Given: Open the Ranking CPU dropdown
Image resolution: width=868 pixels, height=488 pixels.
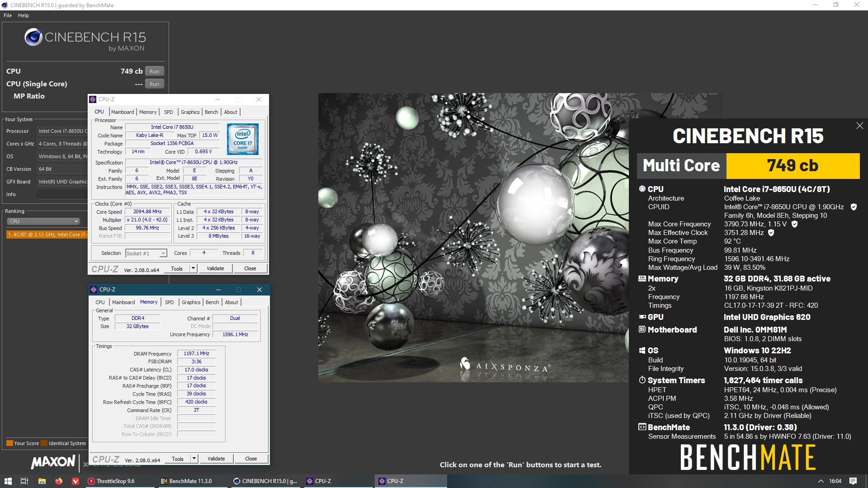Looking at the screenshot, I should coord(43,221).
